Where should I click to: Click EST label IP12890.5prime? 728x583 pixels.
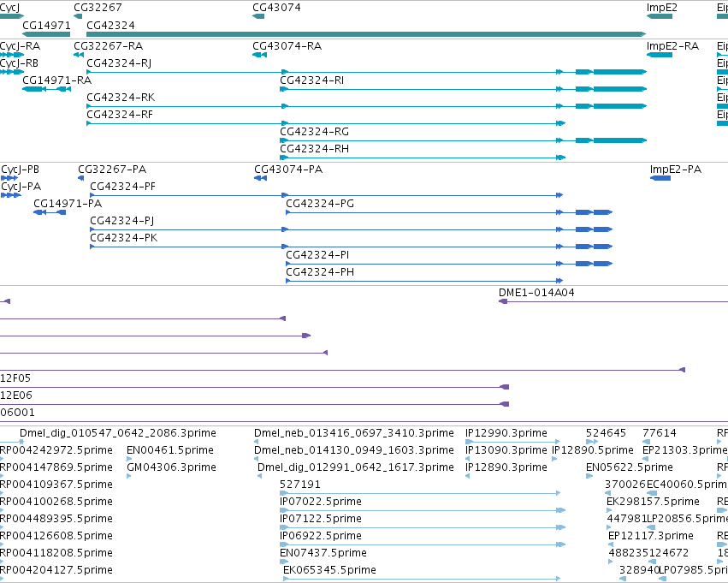point(593,450)
